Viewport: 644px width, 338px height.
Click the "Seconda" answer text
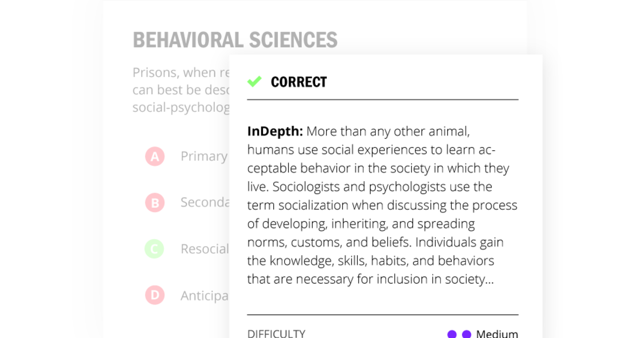coord(205,202)
